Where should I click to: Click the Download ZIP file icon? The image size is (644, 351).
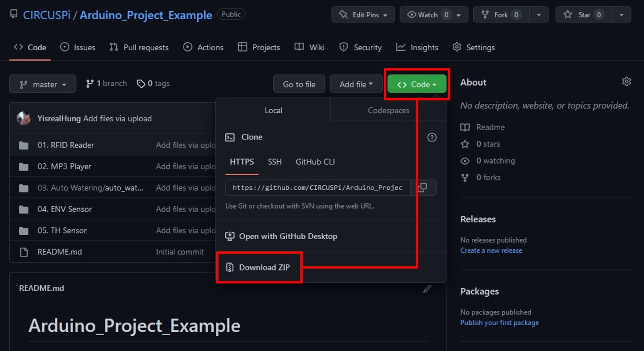click(230, 267)
